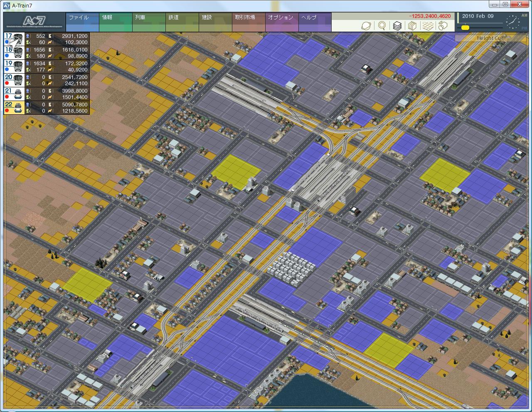
Task: Click the red status dot of train 20
Action: [x=7, y=83]
